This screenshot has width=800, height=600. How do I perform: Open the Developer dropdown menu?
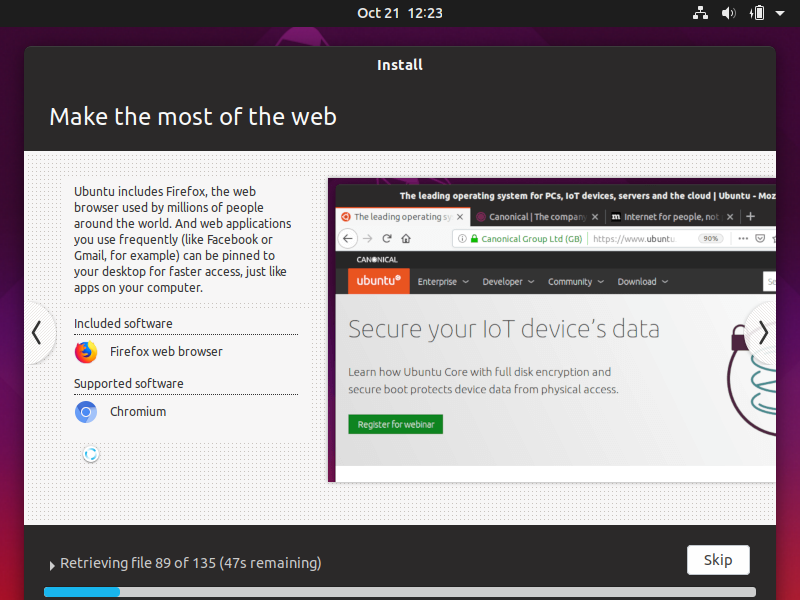508,282
